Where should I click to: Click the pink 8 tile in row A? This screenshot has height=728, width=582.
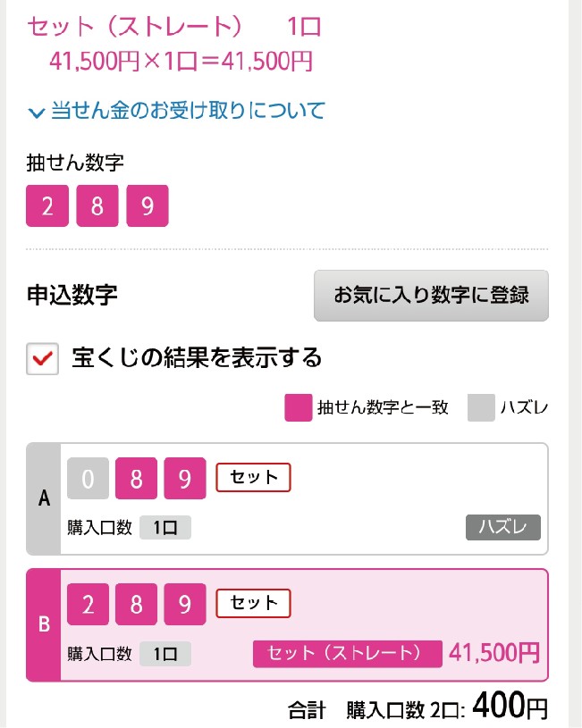pyautogui.click(x=137, y=479)
